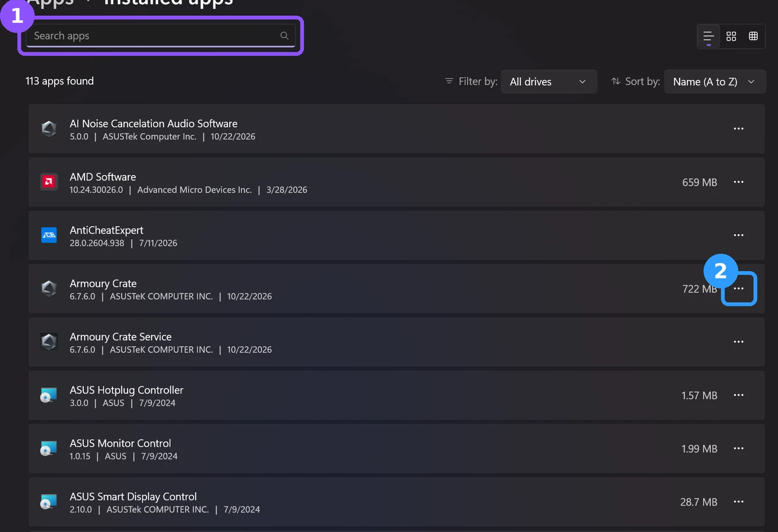Switch to list view layout
This screenshot has width=778, height=532.
coord(709,36)
